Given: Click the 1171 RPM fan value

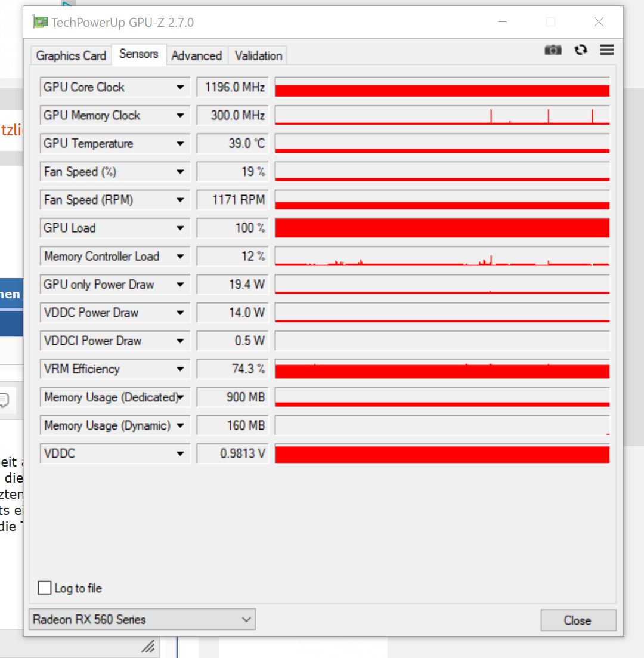Looking at the screenshot, I should (x=233, y=200).
